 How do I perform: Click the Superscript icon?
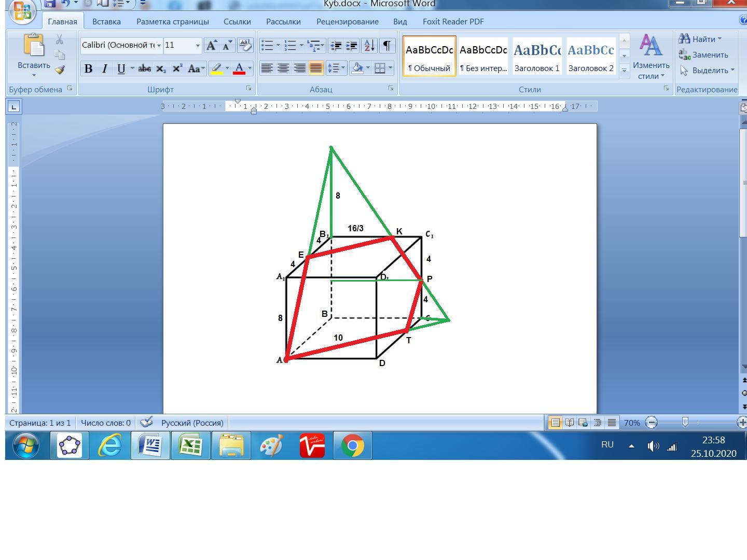(177, 68)
